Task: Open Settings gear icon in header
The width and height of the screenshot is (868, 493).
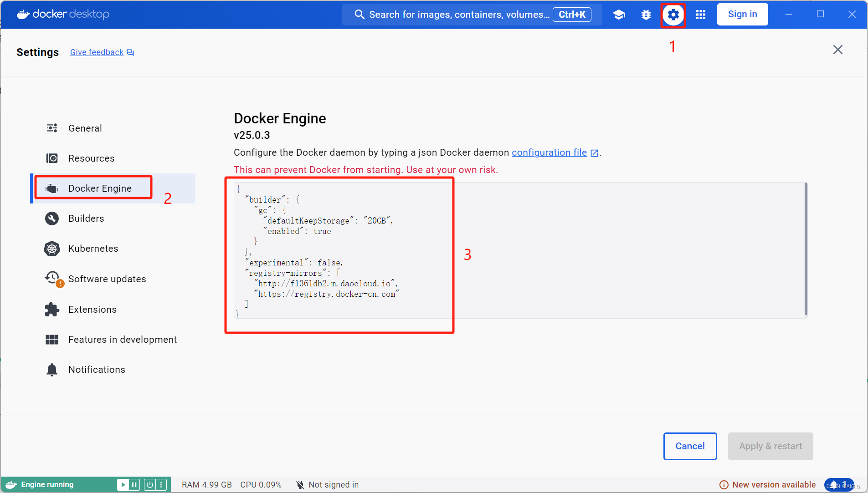Action: [673, 15]
